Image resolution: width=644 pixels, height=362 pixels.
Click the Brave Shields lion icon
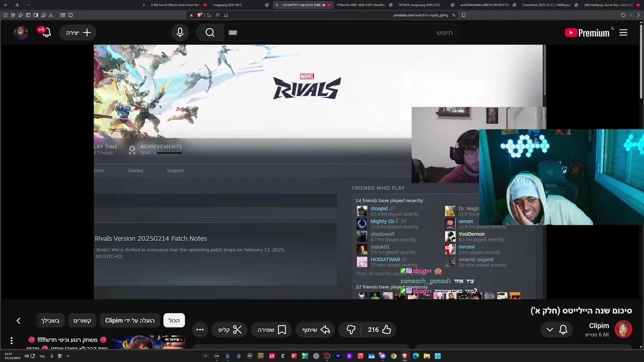tap(200, 15)
